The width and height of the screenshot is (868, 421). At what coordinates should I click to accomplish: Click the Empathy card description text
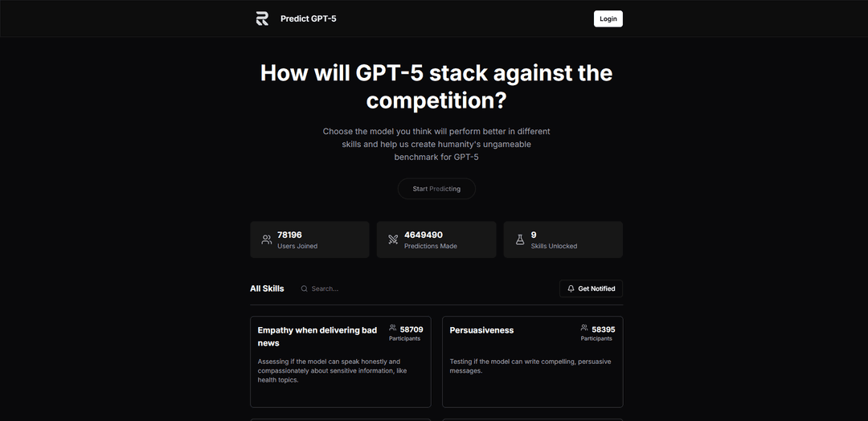click(x=332, y=370)
